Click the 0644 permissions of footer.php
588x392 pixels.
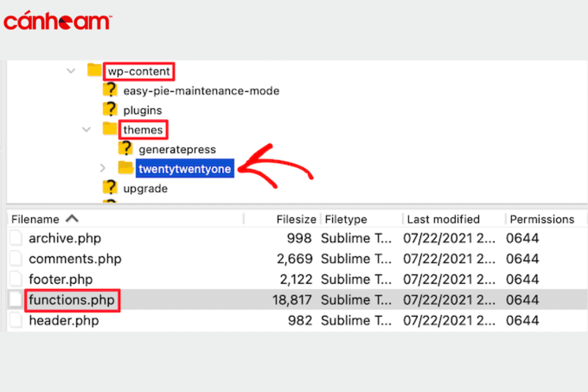(x=522, y=279)
